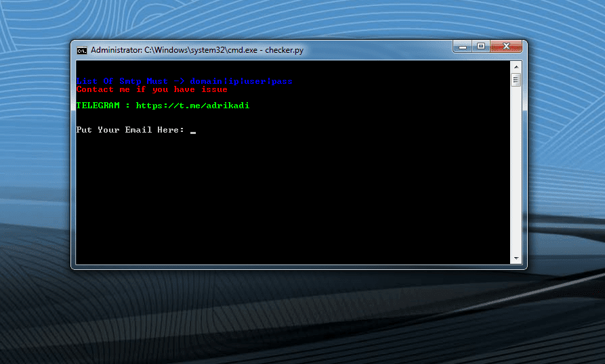Open the cmd.exe system menu icon
The image size is (605, 364).
tap(81, 49)
